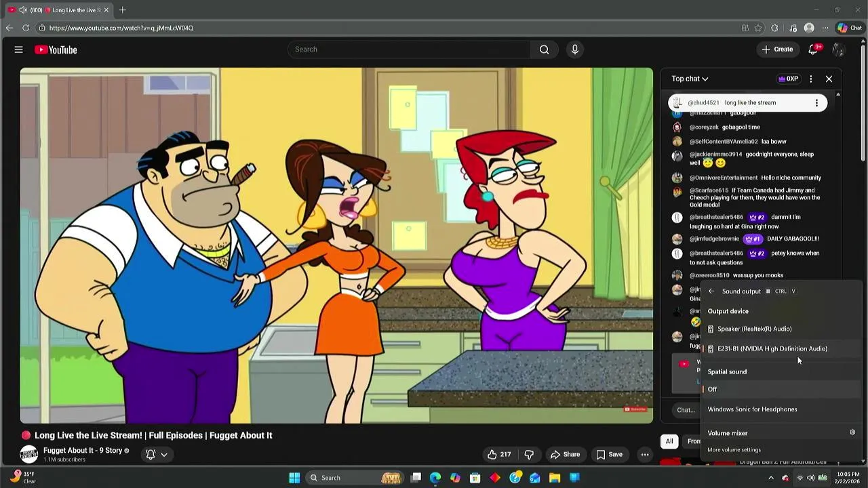Share the video

pos(566,455)
